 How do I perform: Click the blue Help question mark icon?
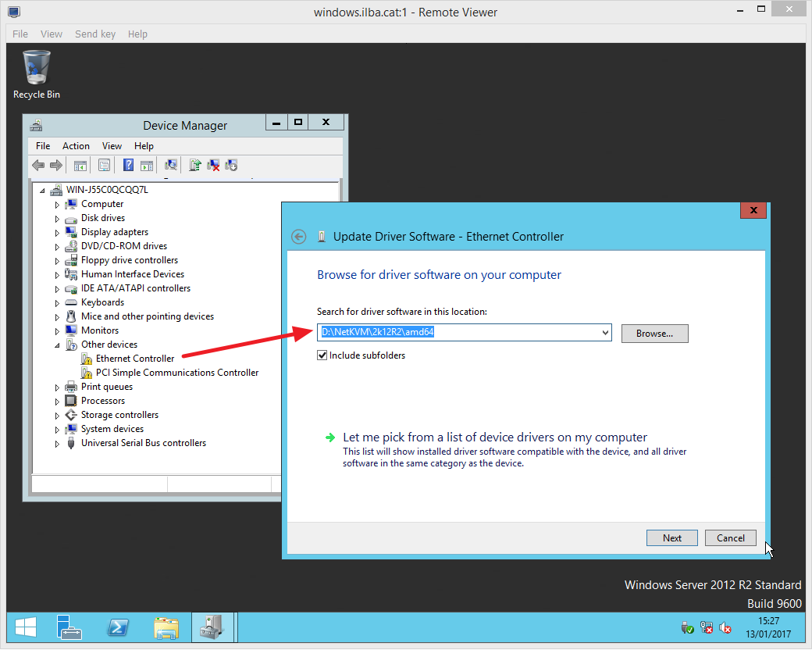[x=128, y=166]
